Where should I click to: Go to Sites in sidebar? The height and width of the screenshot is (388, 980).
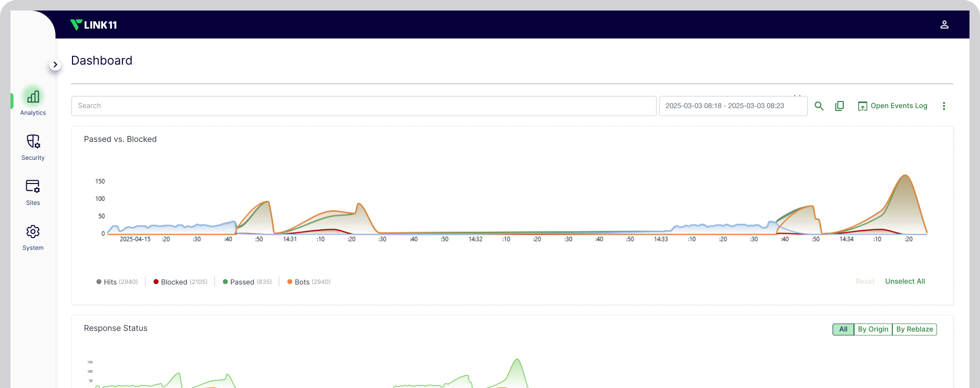(x=33, y=192)
